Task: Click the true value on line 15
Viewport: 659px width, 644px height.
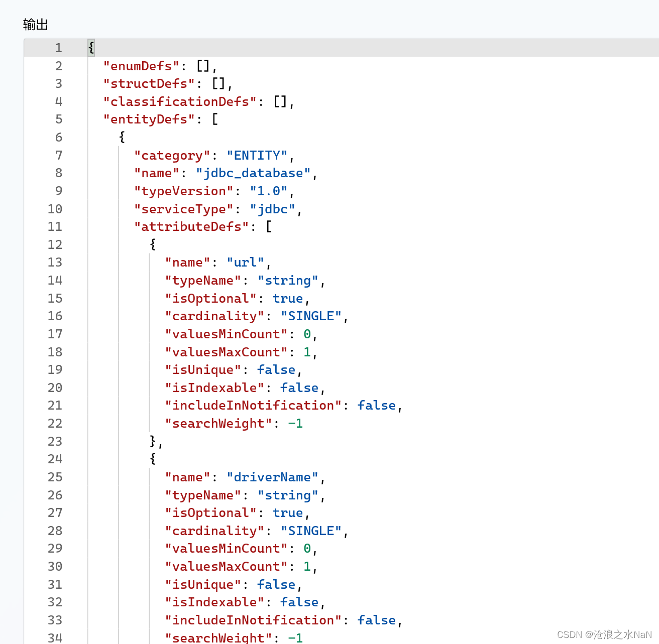Action: click(288, 298)
